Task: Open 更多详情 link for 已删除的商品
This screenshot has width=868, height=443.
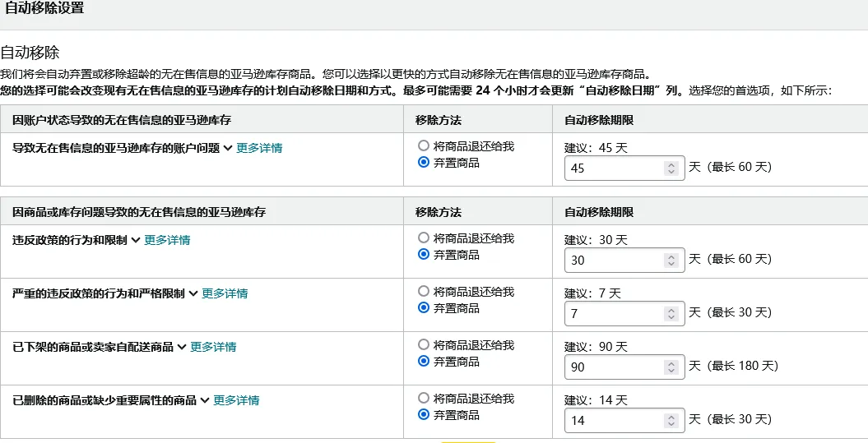Action: (x=236, y=400)
